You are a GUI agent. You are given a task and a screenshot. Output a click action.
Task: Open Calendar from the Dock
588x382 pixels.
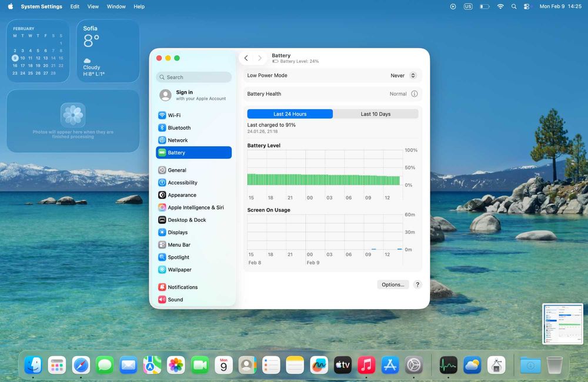(223, 365)
